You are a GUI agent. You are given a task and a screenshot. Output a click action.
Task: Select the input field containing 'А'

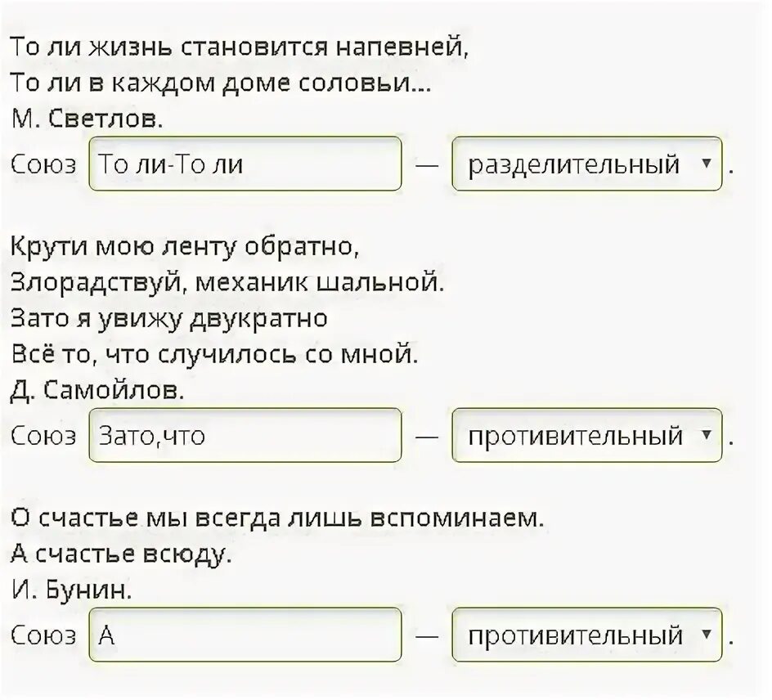tap(245, 635)
